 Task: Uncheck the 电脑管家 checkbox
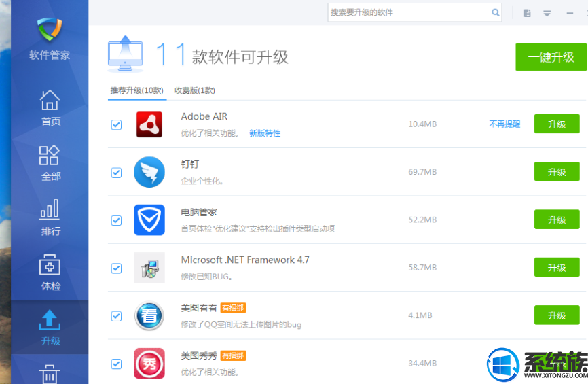(116, 220)
